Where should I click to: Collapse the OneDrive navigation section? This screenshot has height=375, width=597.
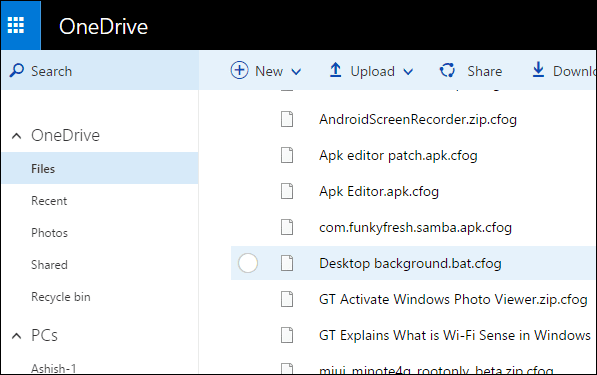coord(16,136)
